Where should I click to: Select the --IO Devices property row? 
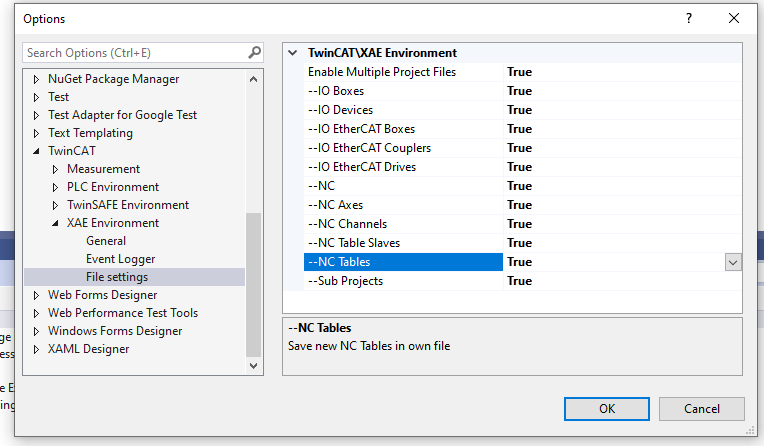[403, 110]
